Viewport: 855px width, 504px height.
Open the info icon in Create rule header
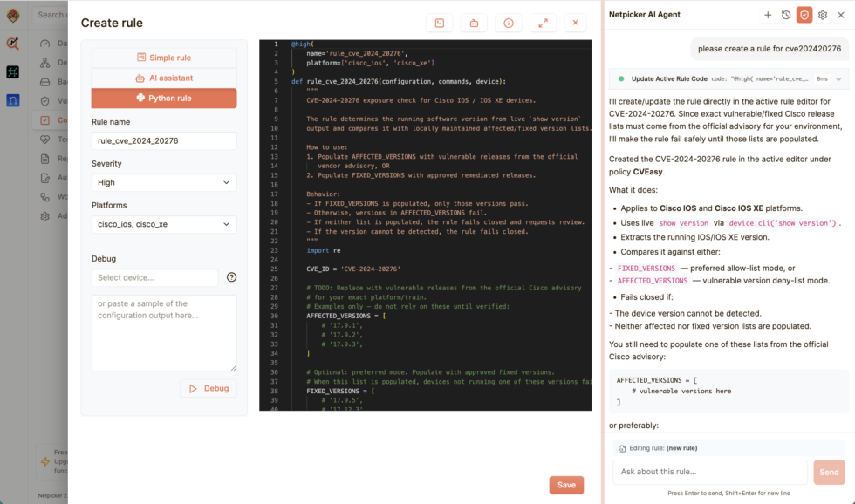click(x=508, y=23)
